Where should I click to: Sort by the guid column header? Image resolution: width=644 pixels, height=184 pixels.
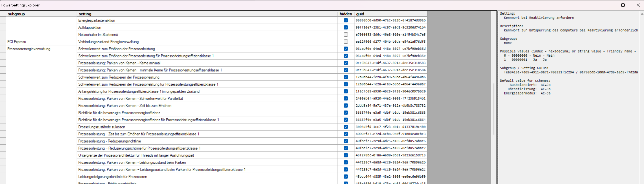click(391, 14)
